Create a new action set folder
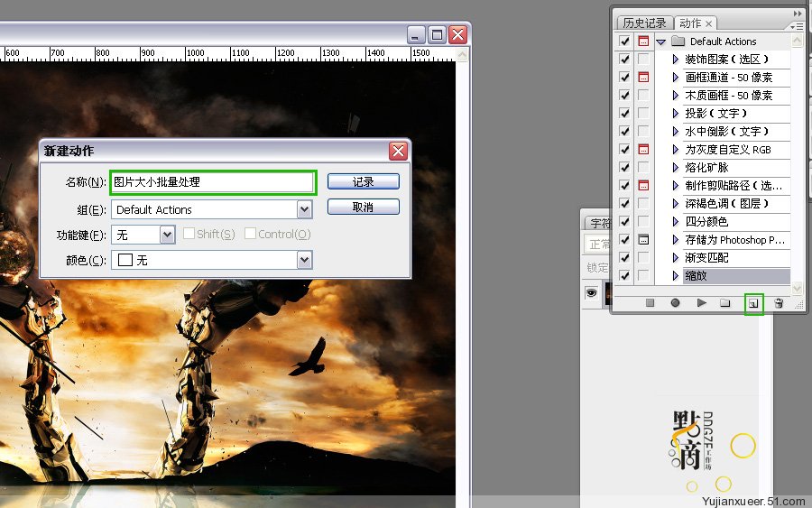 pos(725,303)
